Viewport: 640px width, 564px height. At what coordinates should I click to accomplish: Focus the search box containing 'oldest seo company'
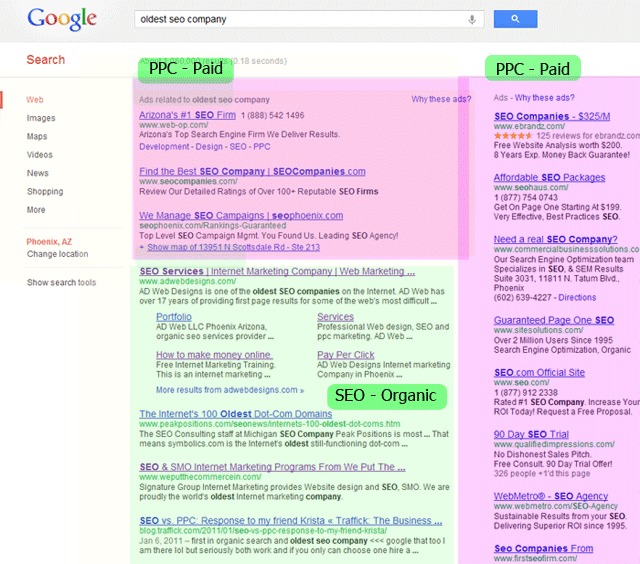[309, 19]
